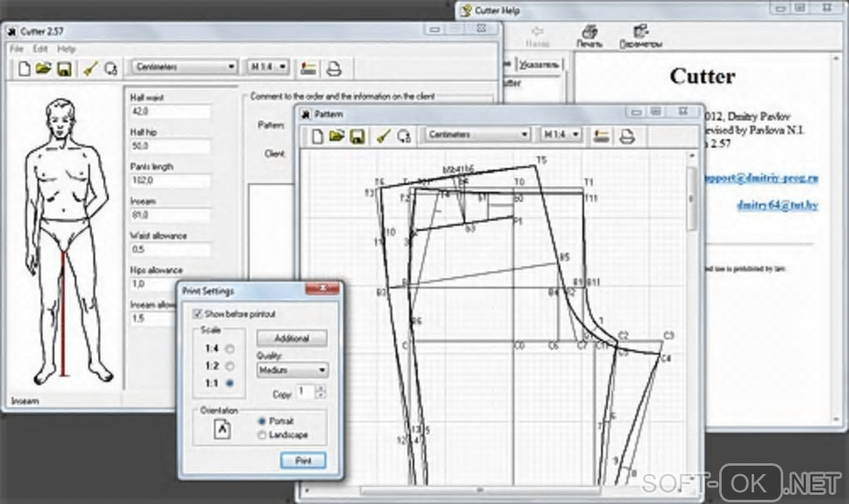
Task: Click the Options icon in Cutter Help toolbar
Action: pyautogui.click(x=641, y=37)
